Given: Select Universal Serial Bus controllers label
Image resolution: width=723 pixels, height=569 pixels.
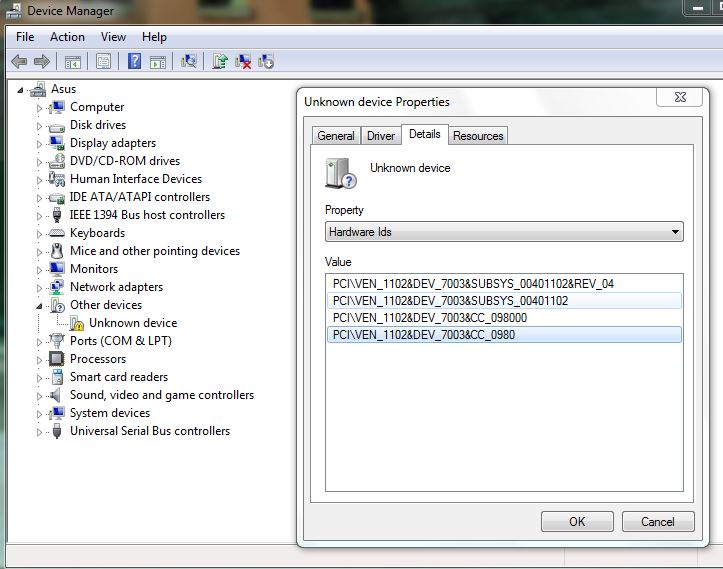Looking at the screenshot, I should [x=150, y=431].
